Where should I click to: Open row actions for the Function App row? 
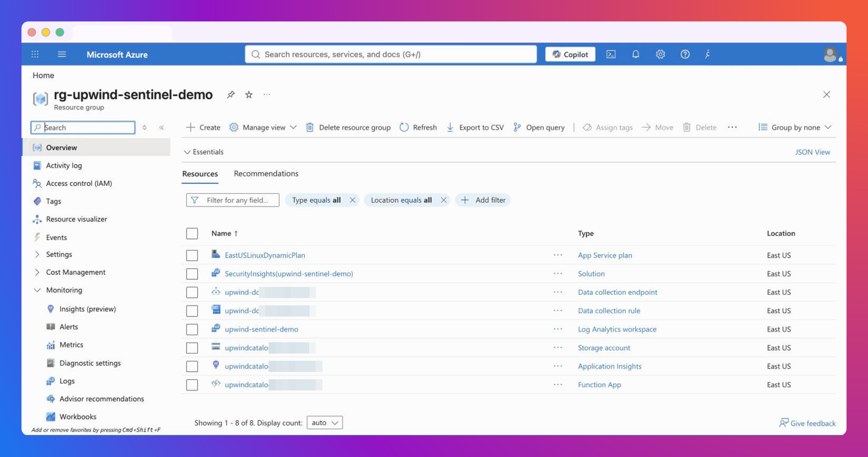(x=558, y=385)
